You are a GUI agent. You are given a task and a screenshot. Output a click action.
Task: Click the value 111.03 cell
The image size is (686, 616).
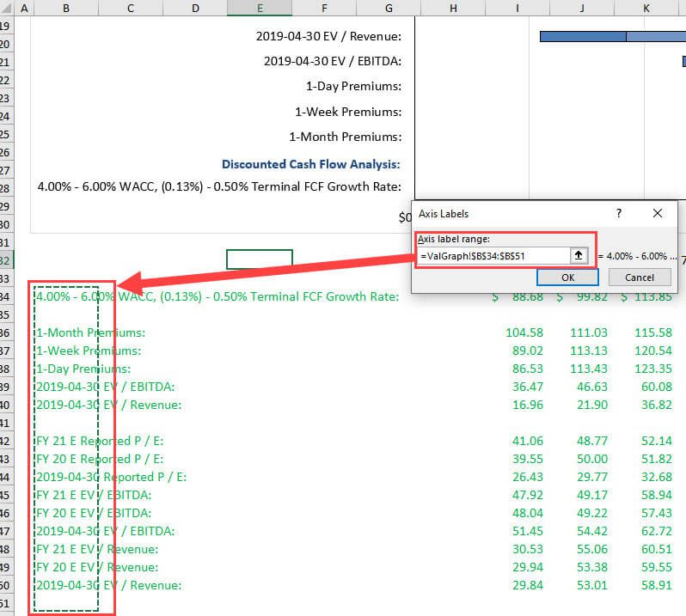(589, 332)
